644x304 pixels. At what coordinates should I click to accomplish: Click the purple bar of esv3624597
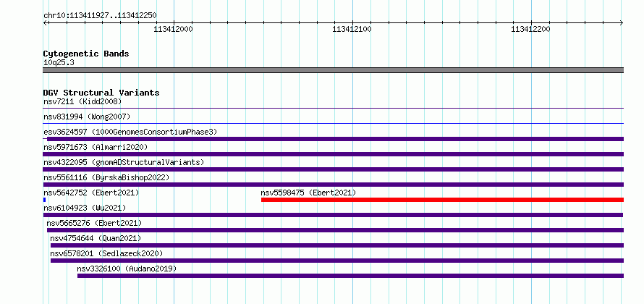pos(335,139)
